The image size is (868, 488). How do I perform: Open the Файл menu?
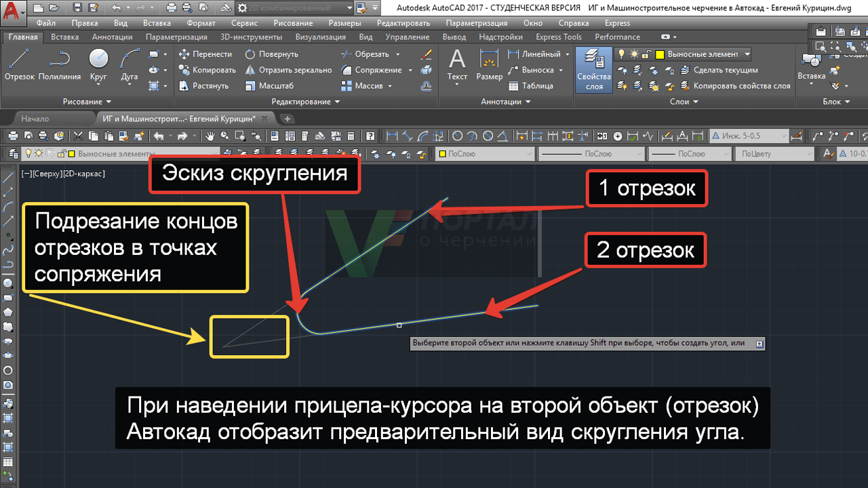[45, 23]
